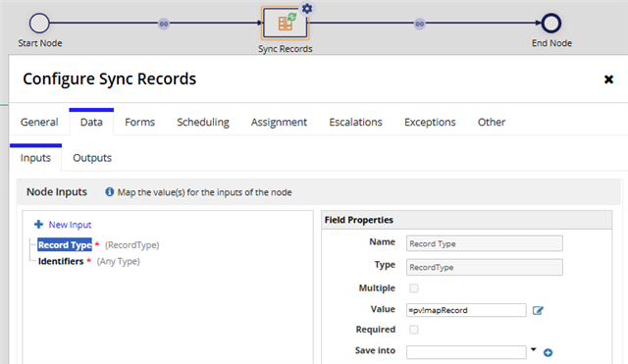Image resolution: width=628 pixels, height=364 pixels.
Task: Click the info icon beside Node Inputs
Action: [x=109, y=191]
